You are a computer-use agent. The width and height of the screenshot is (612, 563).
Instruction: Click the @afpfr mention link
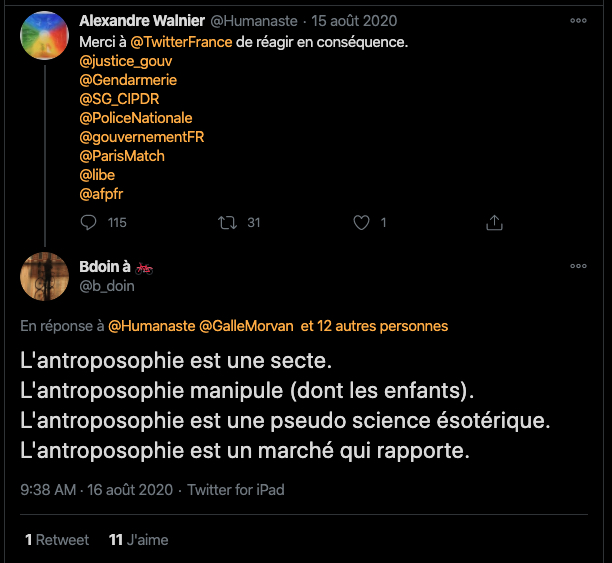tap(101, 194)
